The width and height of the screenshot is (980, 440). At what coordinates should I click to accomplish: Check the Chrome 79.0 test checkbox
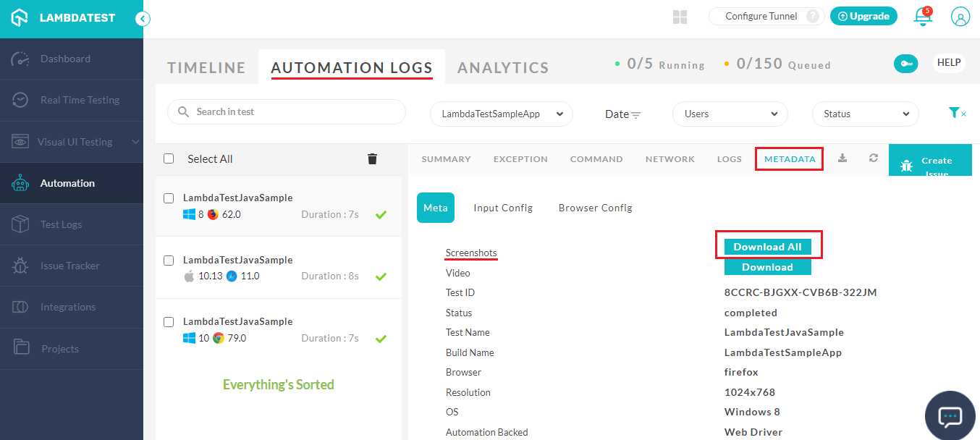169,321
